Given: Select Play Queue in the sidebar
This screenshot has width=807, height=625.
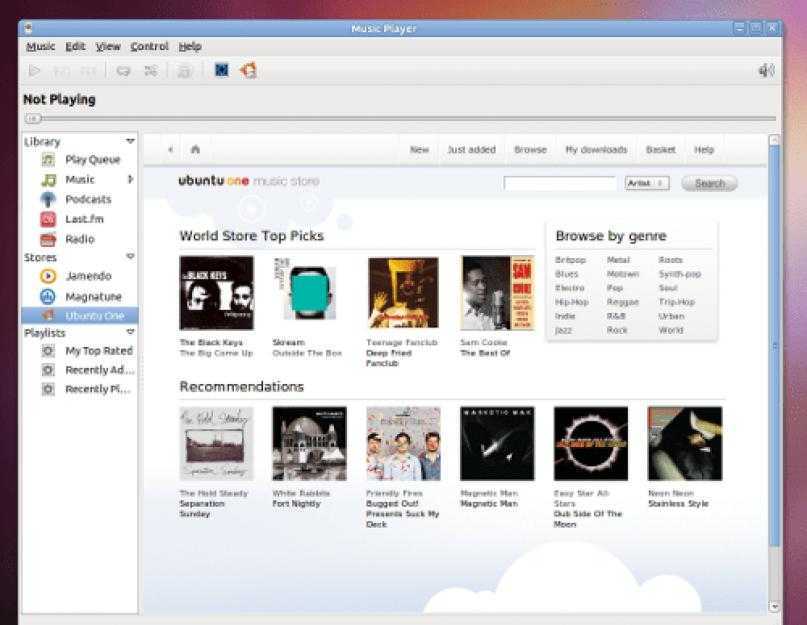Looking at the screenshot, I should click(x=80, y=160).
